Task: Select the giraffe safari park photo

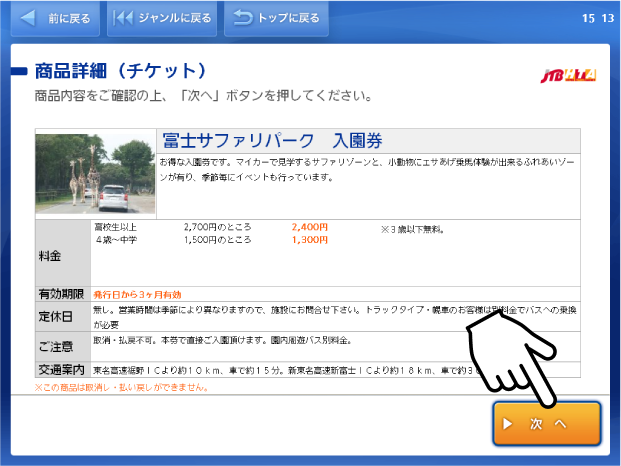Action: 95,174
